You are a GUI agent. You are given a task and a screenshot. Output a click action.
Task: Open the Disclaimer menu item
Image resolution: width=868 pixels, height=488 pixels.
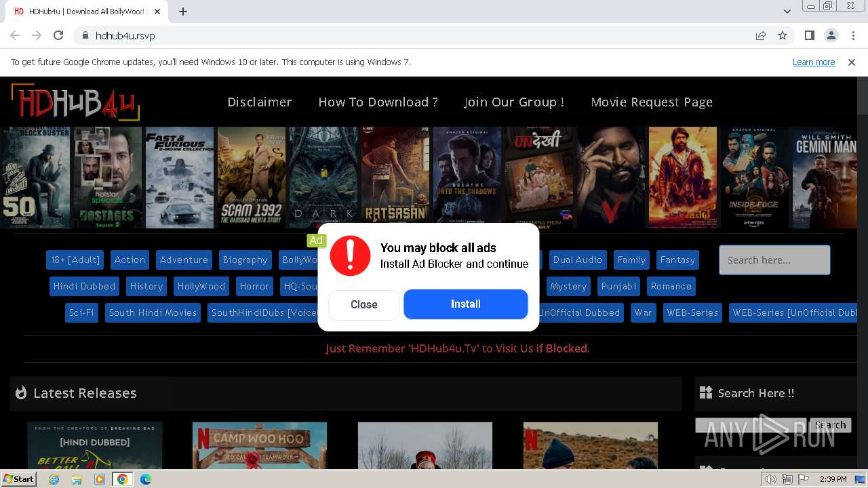click(260, 102)
